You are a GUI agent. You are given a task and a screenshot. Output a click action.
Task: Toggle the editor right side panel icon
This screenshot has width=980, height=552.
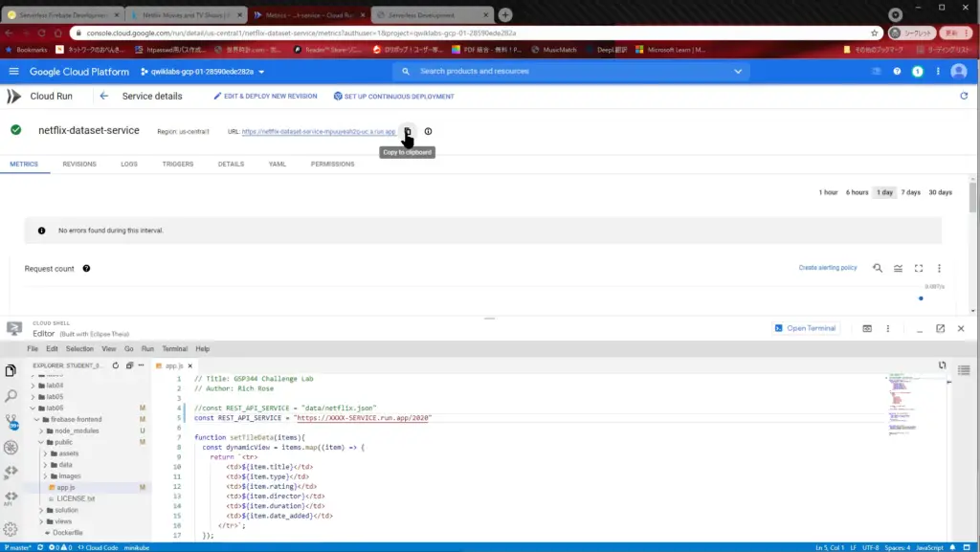[x=964, y=370]
